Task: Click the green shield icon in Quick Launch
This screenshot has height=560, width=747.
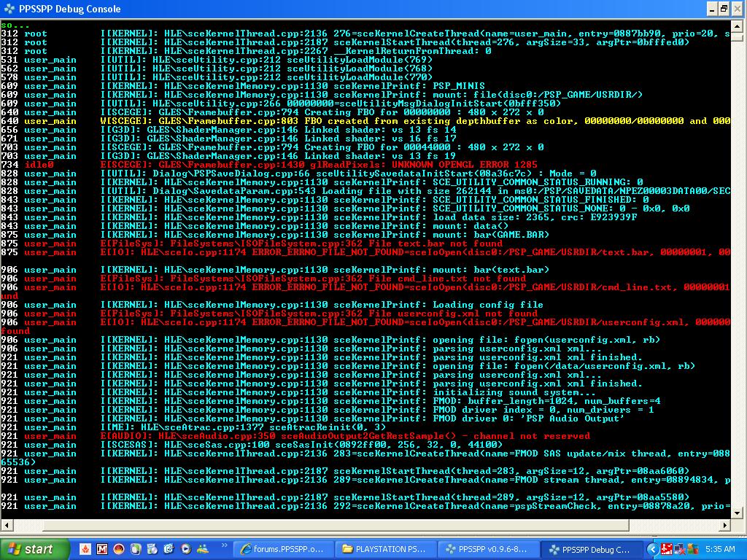Action: [136, 549]
